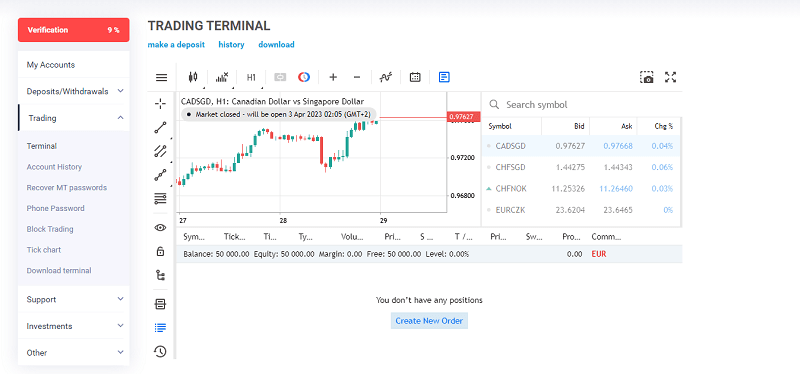Image resolution: width=800 pixels, height=374 pixels.
Task: Sort by the Bid column header
Action: point(565,126)
